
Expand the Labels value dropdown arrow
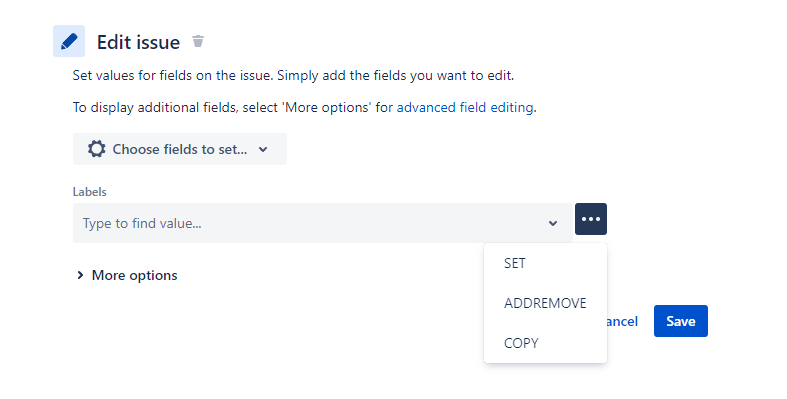[x=553, y=223]
